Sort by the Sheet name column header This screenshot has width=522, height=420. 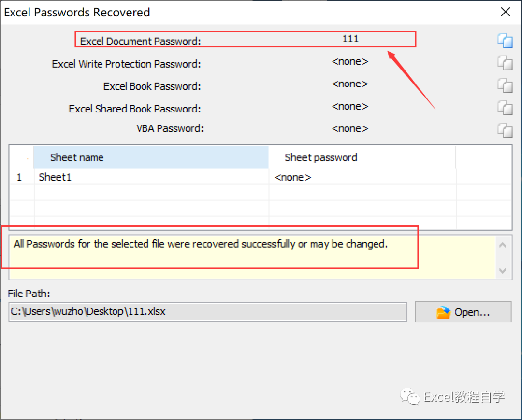(x=151, y=157)
